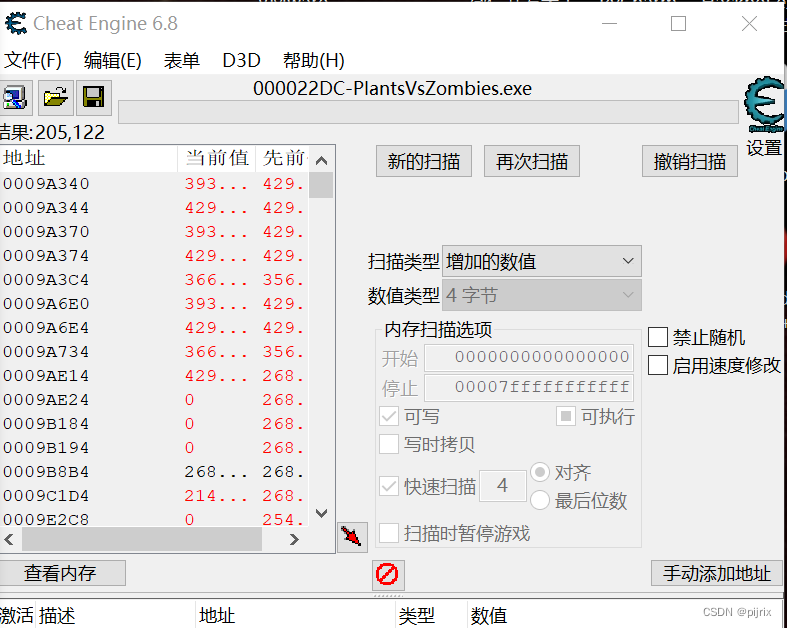787x628 pixels.
Task: Click the 手动添加地址 button
Action: [717, 573]
